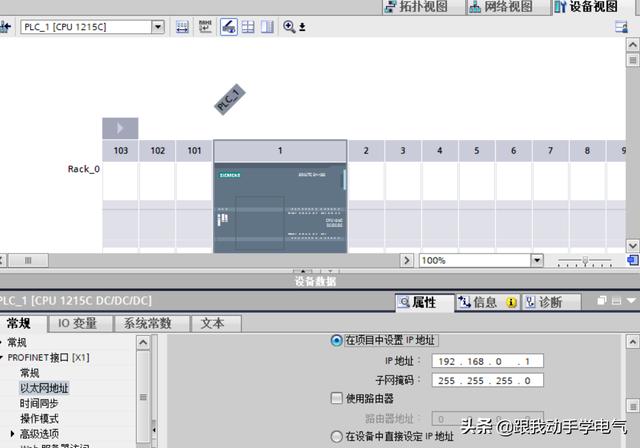Click the device data (设备数据) bar
Viewport: 640px width, 448px height.
pyautogui.click(x=315, y=281)
